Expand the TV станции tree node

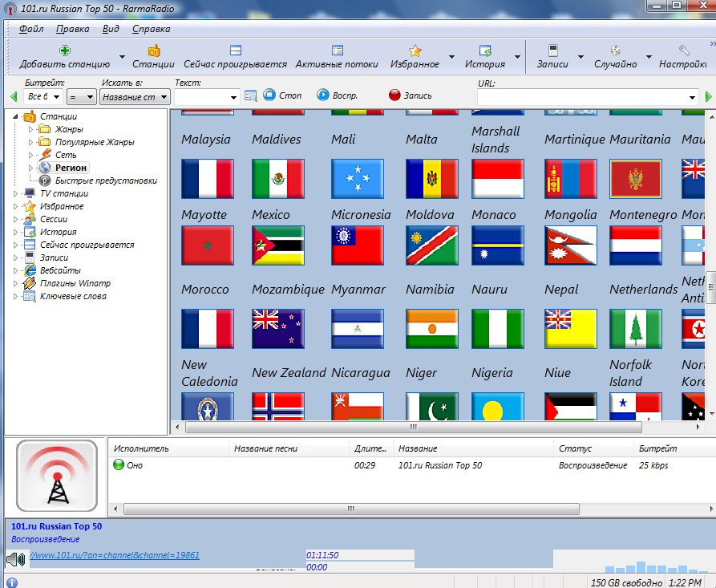click(x=15, y=193)
